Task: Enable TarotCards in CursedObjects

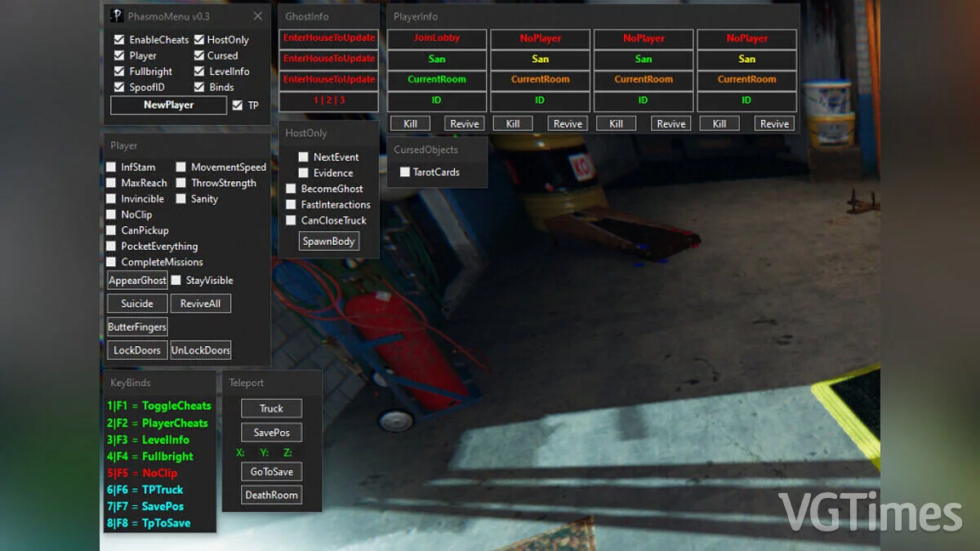Action: (405, 172)
